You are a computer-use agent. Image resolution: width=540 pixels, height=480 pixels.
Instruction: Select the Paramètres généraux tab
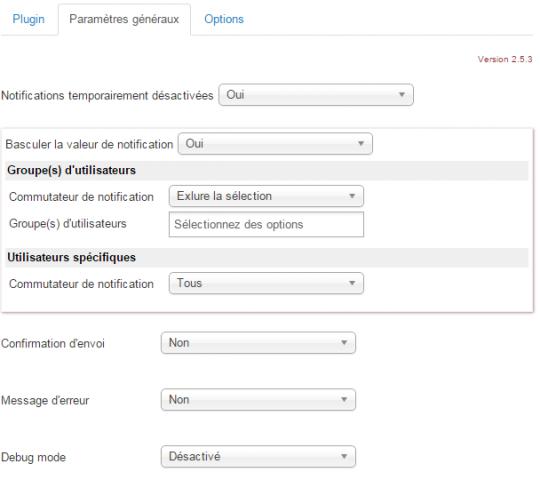tap(124, 19)
